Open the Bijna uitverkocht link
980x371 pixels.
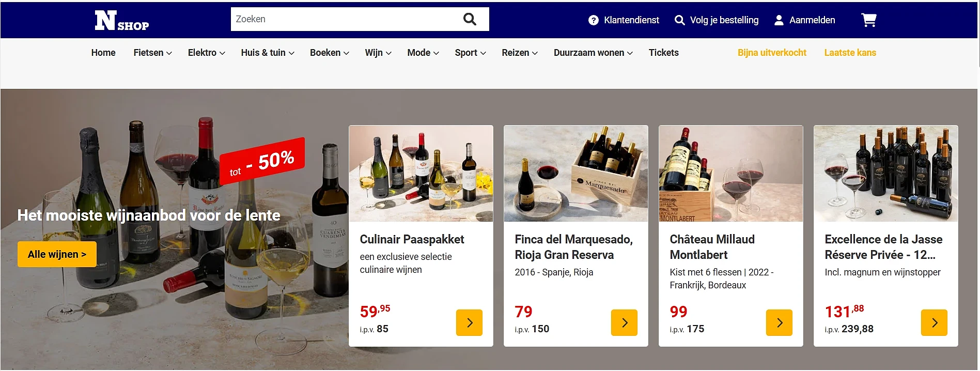[x=772, y=53]
